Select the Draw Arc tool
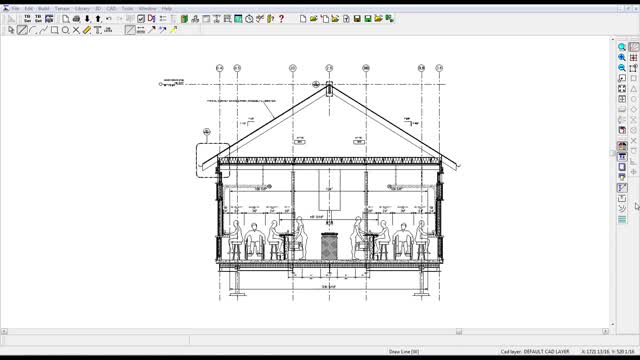This screenshot has width=640, height=360. pyautogui.click(x=33, y=30)
